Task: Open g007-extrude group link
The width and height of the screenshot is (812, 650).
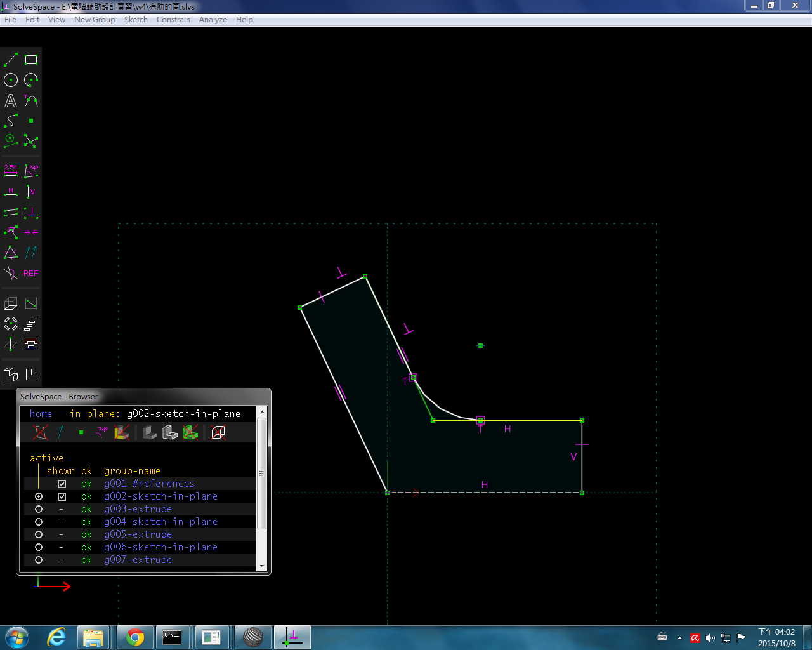Action: (x=138, y=560)
